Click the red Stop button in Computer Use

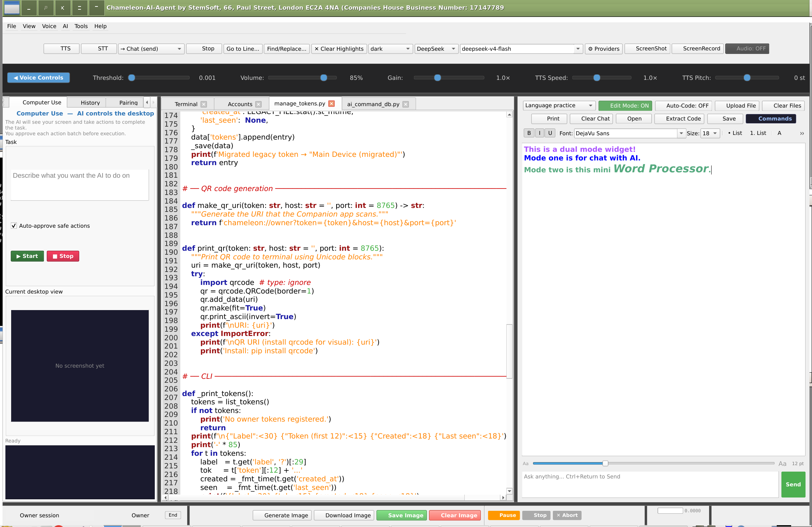(x=63, y=256)
